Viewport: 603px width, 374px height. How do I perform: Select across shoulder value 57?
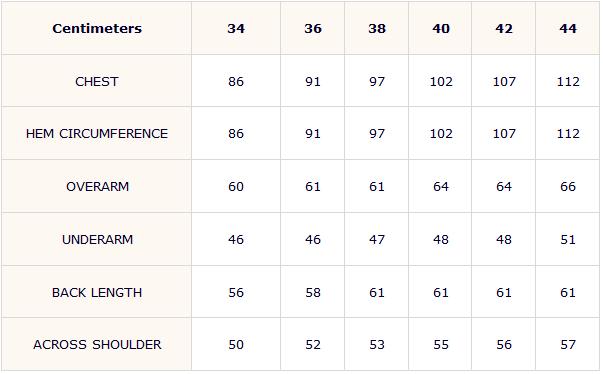pos(568,345)
